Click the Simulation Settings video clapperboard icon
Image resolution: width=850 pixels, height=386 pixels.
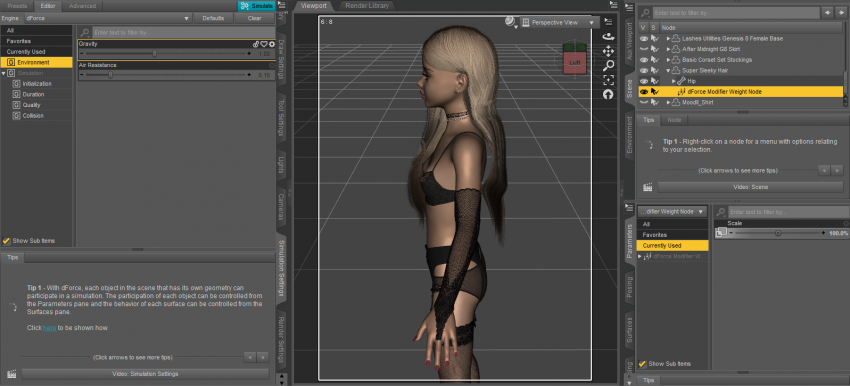[11, 374]
